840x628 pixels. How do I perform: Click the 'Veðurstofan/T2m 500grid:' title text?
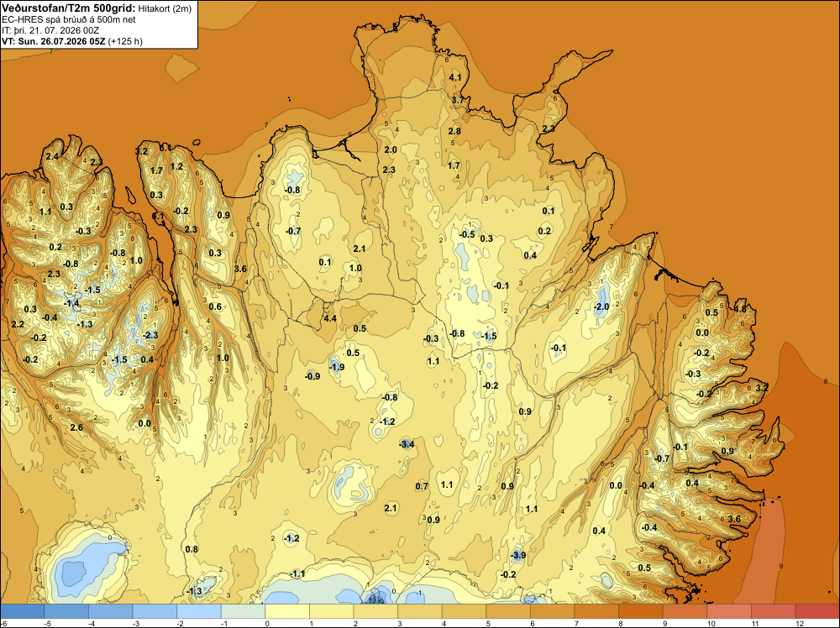tap(69, 8)
